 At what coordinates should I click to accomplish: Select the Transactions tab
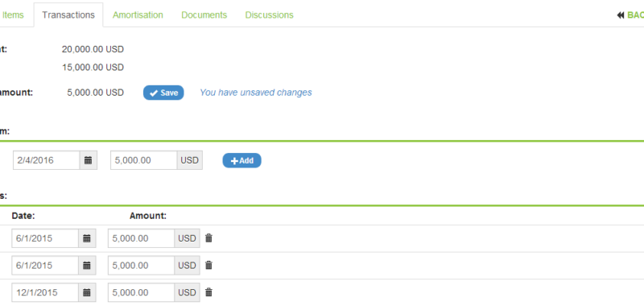[68, 15]
